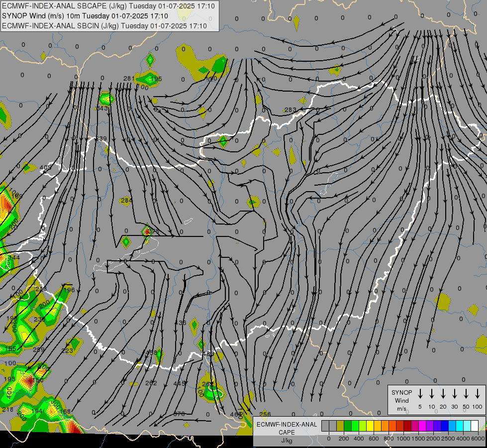Click the 1000 value on CAPE scale
487x448 pixels.
pyautogui.click(x=403, y=439)
